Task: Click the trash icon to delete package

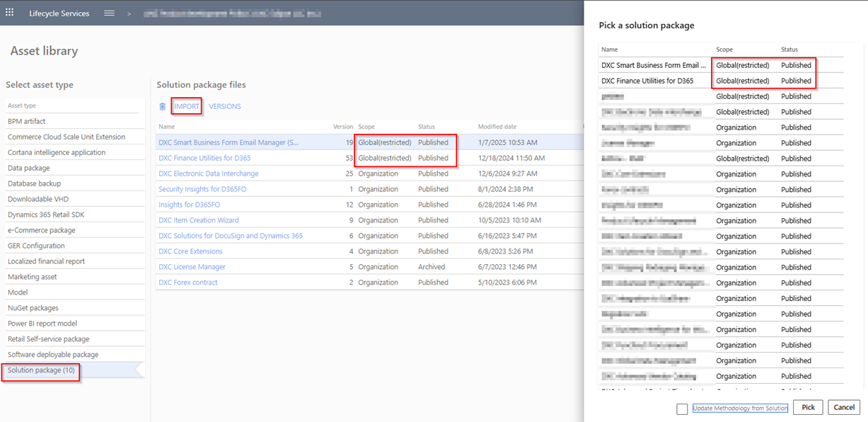Action: tap(162, 105)
